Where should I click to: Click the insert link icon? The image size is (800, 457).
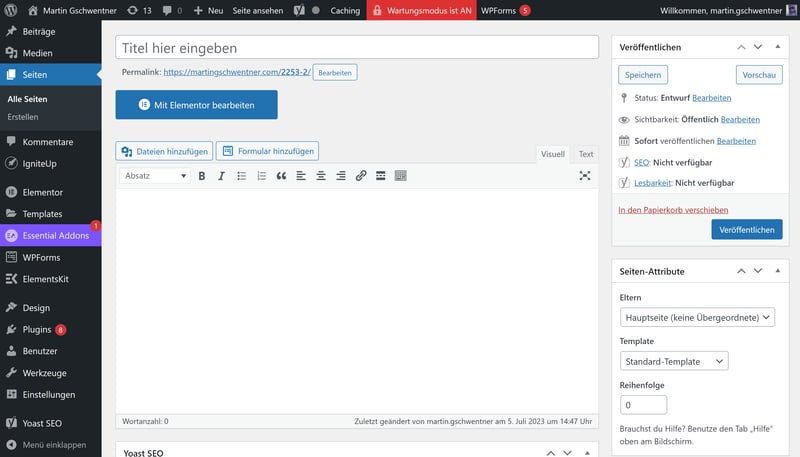pyautogui.click(x=361, y=176)
